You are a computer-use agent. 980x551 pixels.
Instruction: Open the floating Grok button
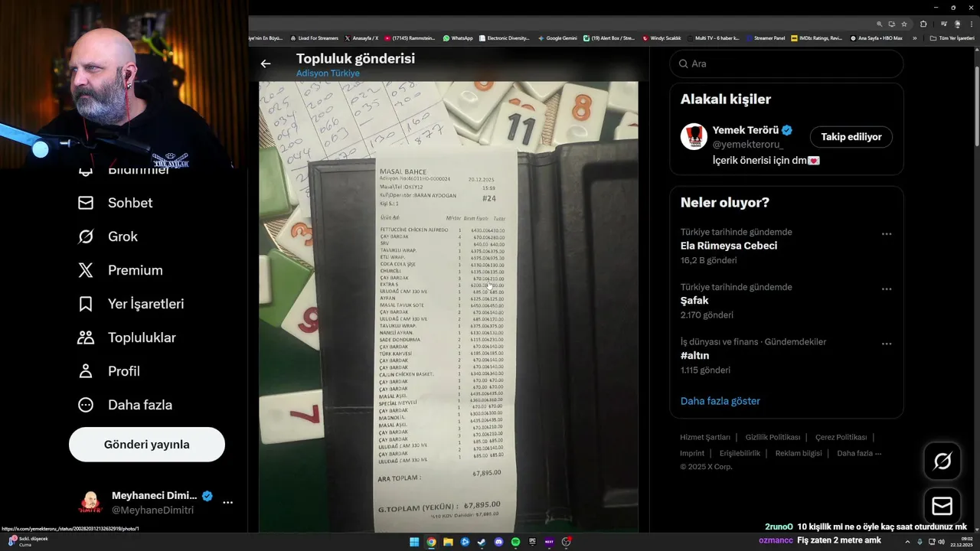pos(942,461)
